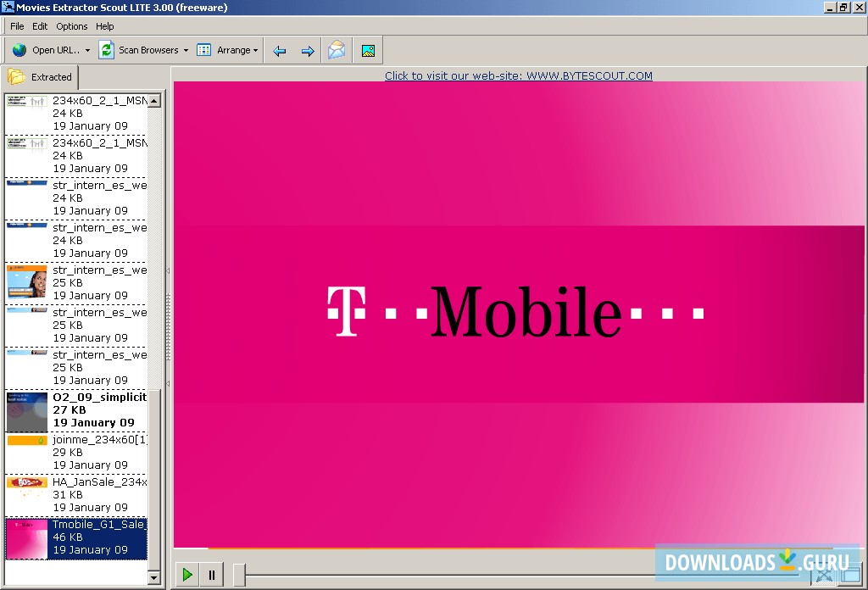Click the list's scroll down arrow
This screenshot has width=868, height=590.
154,578
